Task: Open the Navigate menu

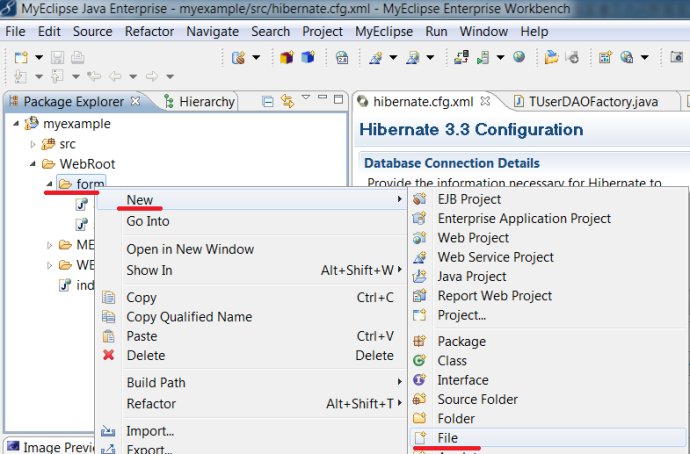Action: coord(213,32)
